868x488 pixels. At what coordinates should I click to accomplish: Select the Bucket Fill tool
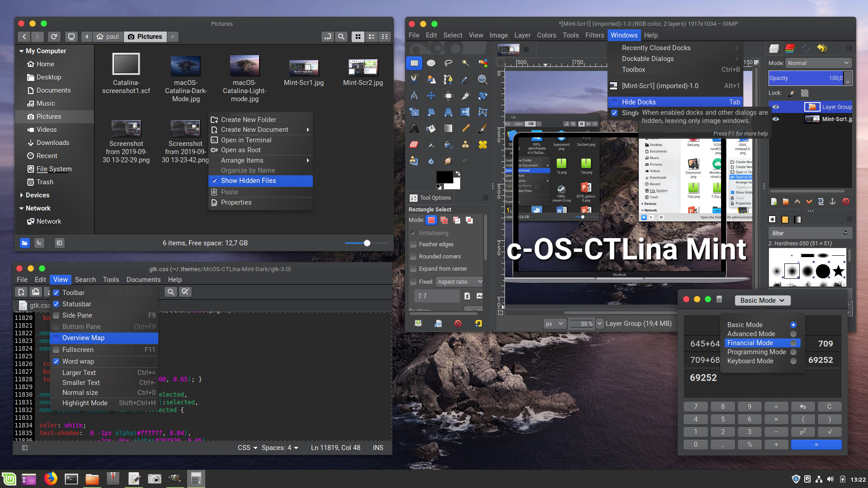click(x=431, y=128)
